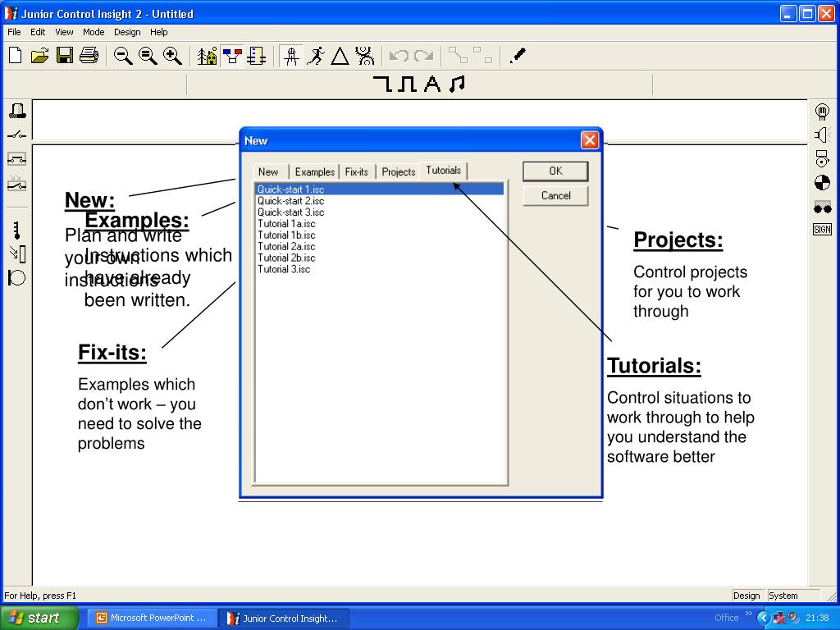Screen dimensions: 840x630
Task: Add the light bulb output
Action: tap(822, 112)
